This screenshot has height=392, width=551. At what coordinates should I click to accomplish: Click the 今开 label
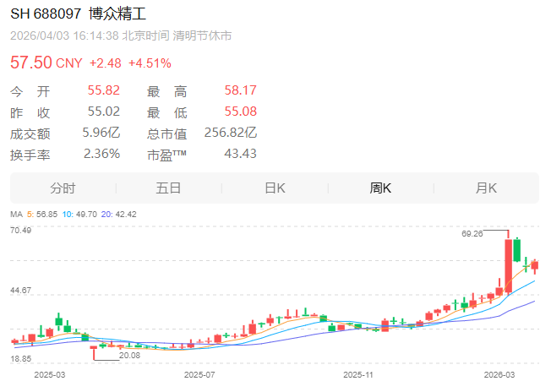point(30,92)
